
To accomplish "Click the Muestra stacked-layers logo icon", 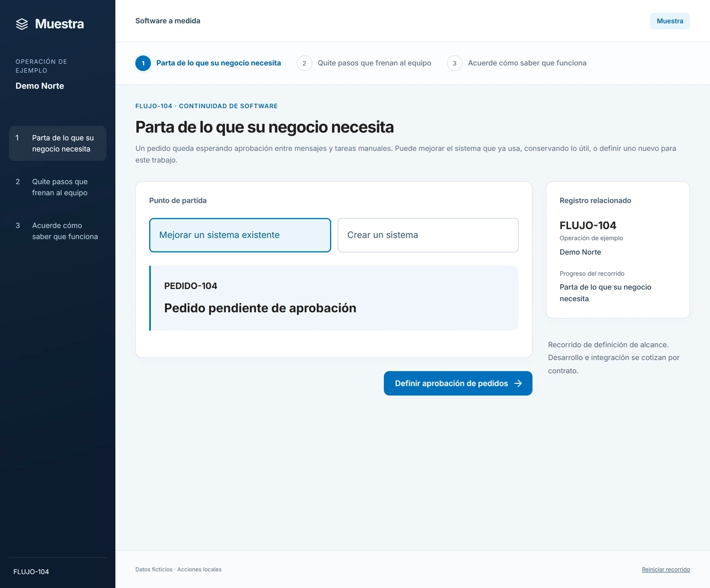I will click(22, 24).
